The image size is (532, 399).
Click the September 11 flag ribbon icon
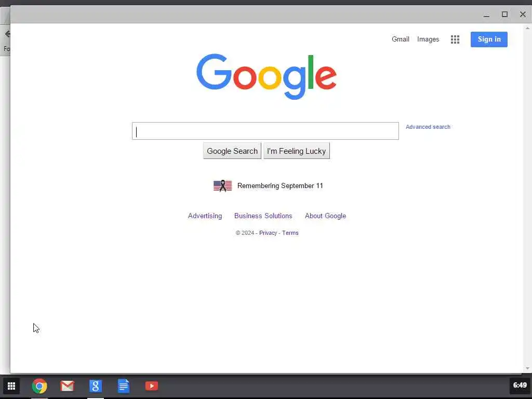click(222, 186)
